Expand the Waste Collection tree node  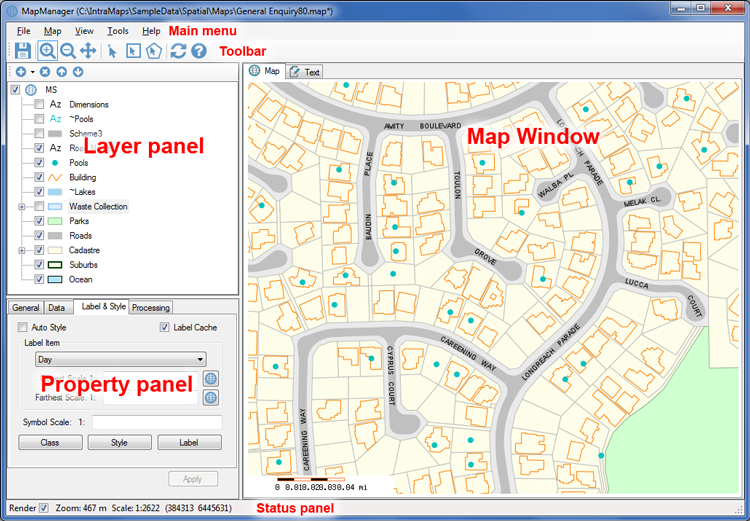click(22, 207)
